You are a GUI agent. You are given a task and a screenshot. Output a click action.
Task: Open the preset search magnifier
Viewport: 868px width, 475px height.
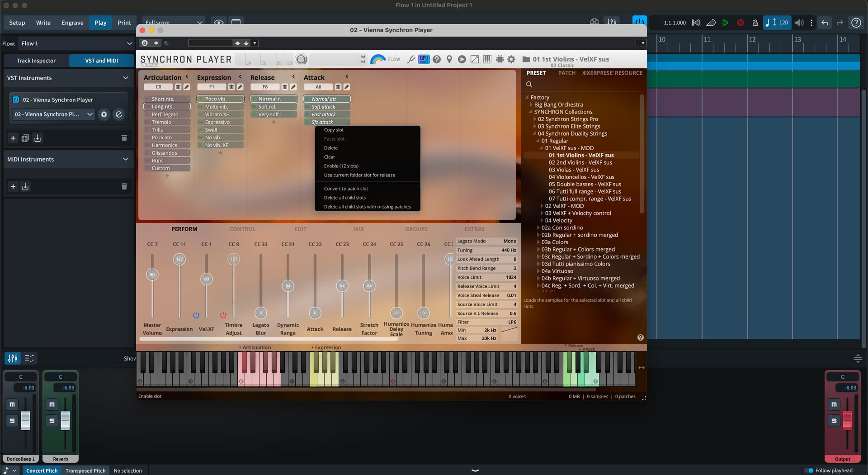click(529, 85)
